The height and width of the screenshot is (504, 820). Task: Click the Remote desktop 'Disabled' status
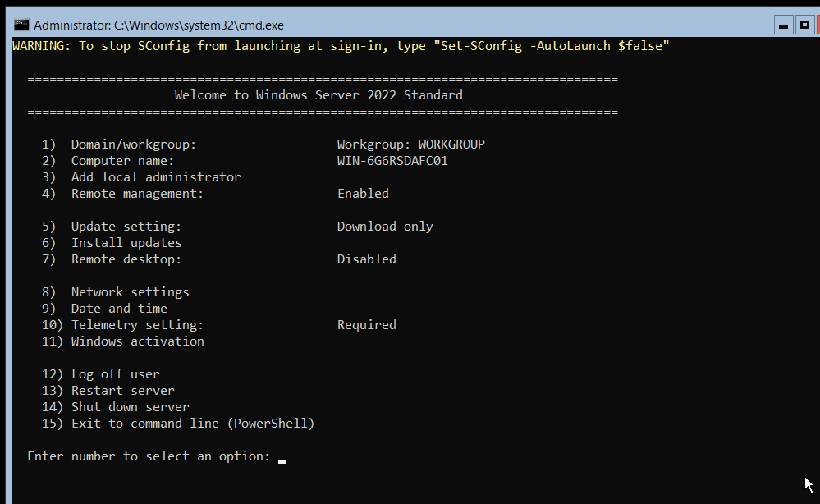(366, 259)
